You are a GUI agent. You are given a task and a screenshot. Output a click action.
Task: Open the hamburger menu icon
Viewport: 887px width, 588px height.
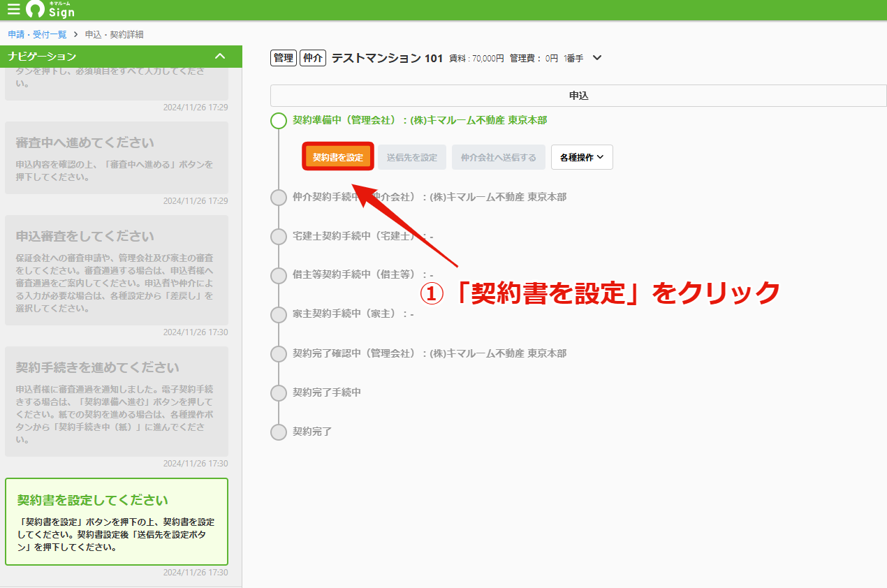[x=13, y=10]
